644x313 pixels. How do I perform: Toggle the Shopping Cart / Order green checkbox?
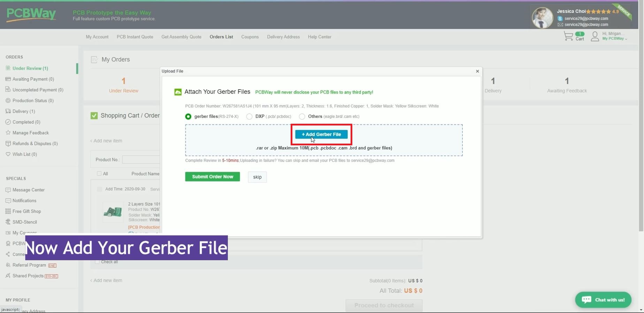tap(94, 116)
